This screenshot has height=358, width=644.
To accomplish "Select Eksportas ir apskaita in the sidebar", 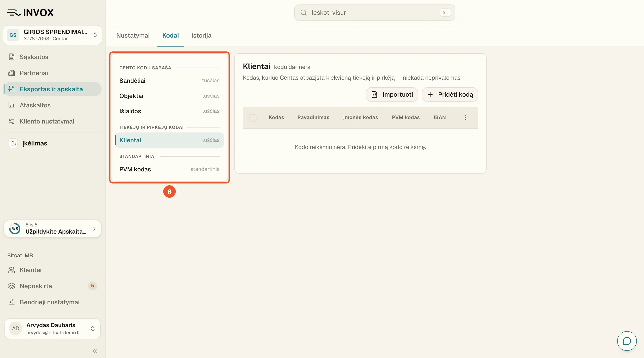I will pyautogui.click(x=53, y=89).
